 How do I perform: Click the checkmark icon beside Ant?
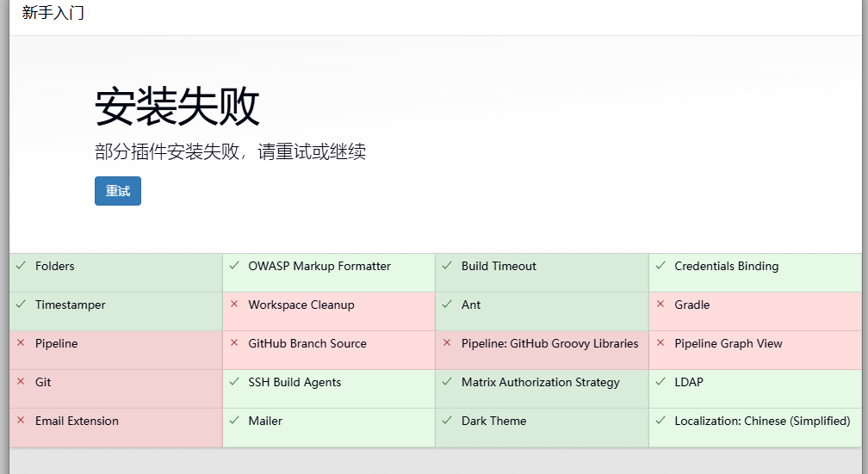[x=447, y=305]
